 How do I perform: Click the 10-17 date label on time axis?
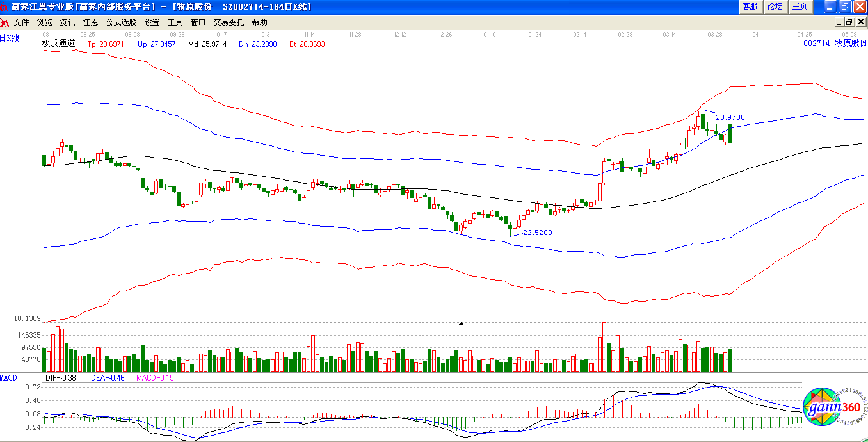coord(221,34)
